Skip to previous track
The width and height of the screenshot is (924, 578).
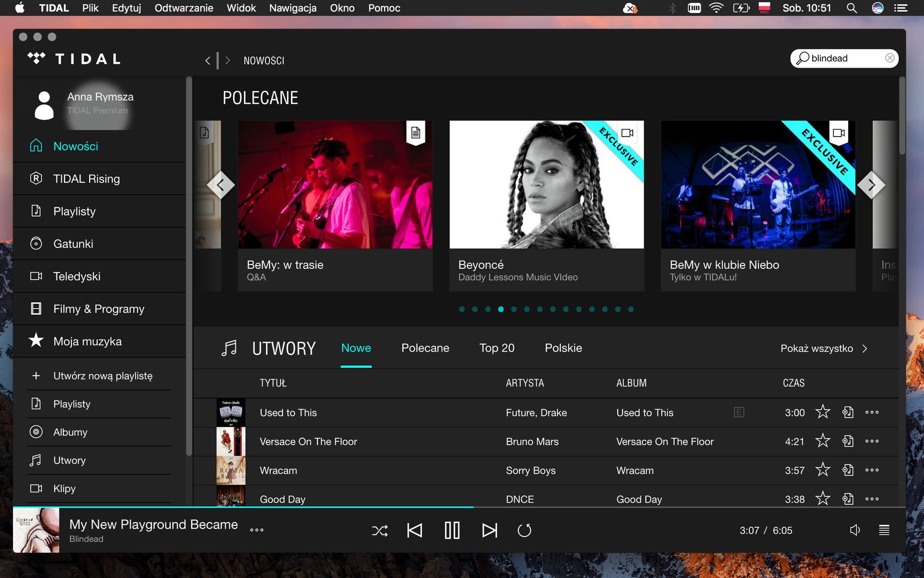(x=415, y=531)
